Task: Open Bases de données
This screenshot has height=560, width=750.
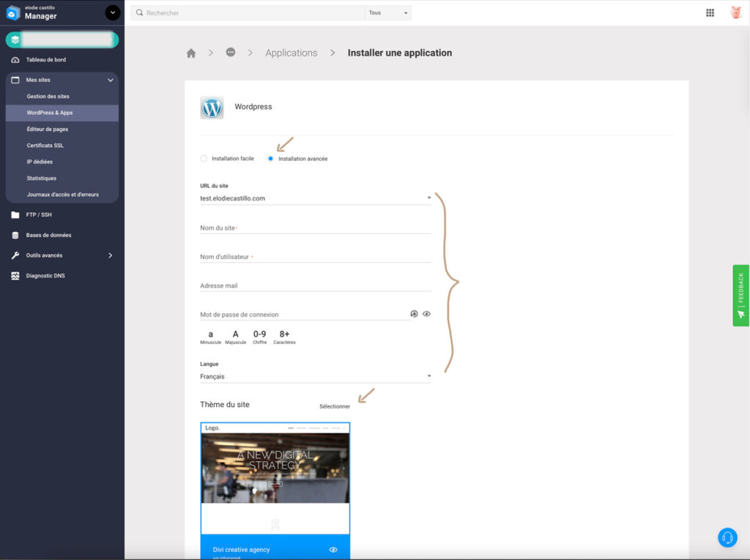Action: point(49,235)
